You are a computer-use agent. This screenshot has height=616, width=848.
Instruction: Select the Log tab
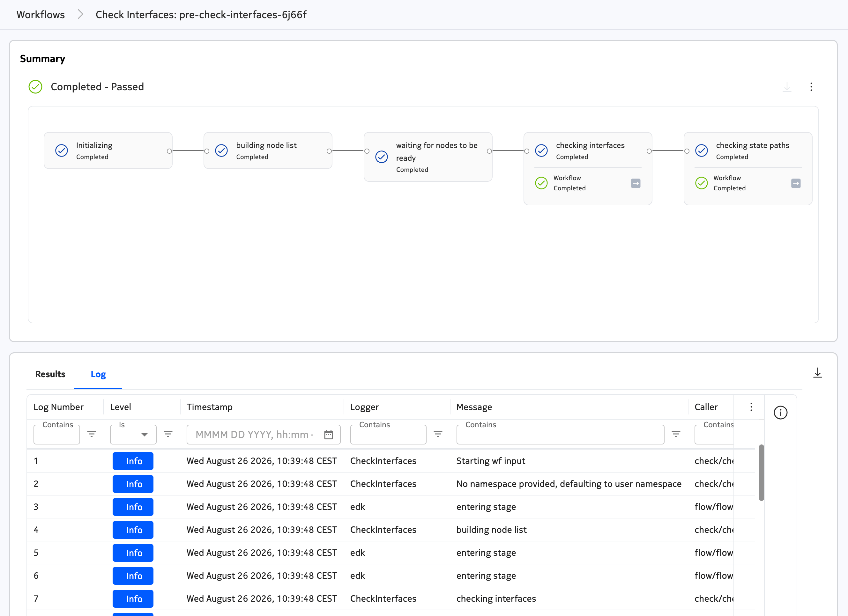(98, 374)
